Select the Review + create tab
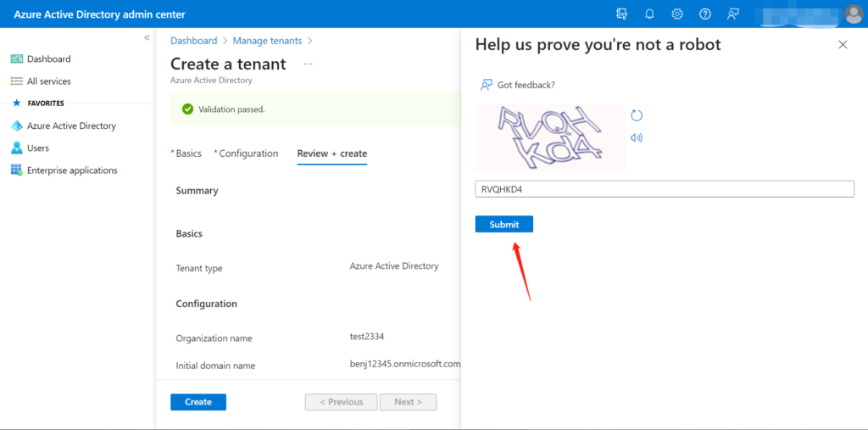This screenshot has height=430, width=868. pos(332,154)
